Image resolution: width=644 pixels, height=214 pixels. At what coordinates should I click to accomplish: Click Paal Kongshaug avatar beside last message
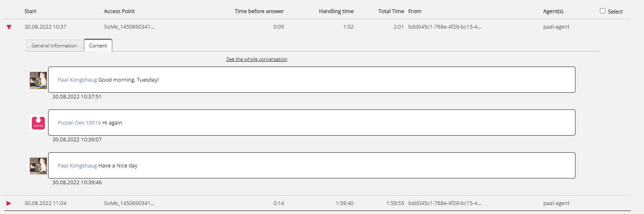[38, 166]
